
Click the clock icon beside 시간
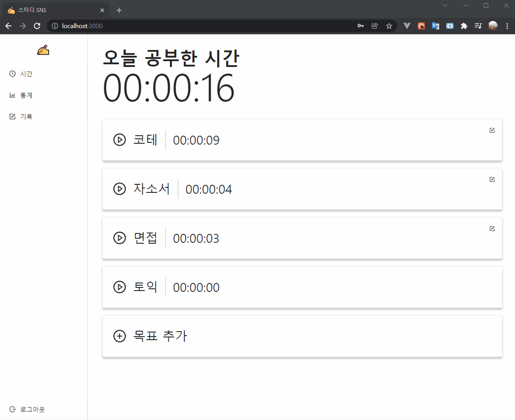click(x=12, y=74)
